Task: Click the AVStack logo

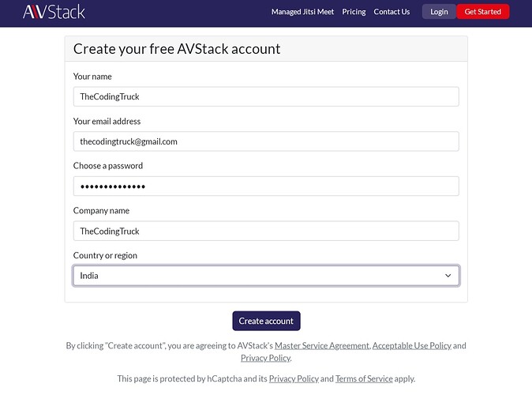Action: (x=54, y=12)
